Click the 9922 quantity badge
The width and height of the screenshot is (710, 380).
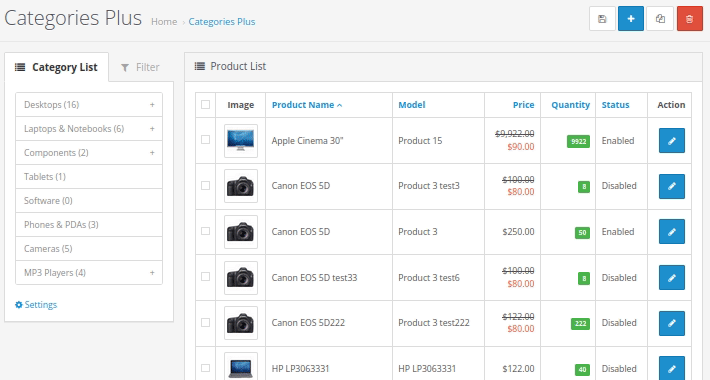click(x=578, y=141)
